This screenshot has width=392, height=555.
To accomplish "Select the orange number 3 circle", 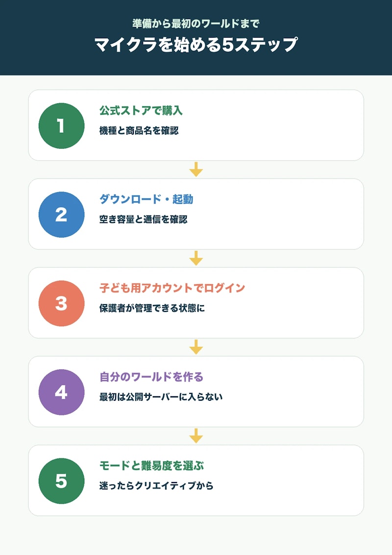I will coord(62,303).
